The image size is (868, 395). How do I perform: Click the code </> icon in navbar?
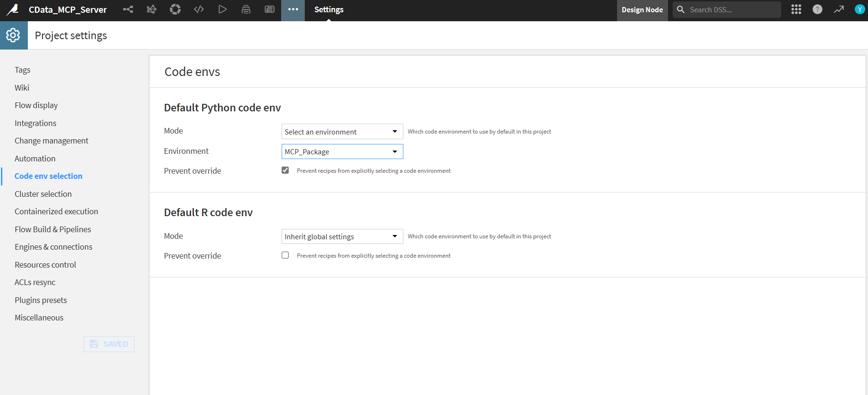coord(199,9)
